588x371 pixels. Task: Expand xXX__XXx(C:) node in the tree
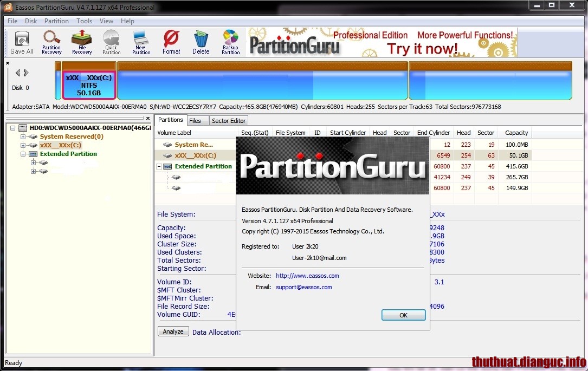click(23, 145)
